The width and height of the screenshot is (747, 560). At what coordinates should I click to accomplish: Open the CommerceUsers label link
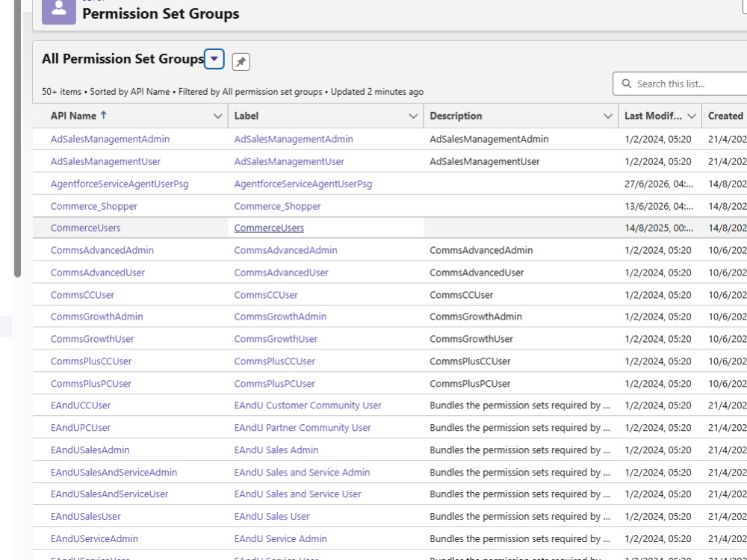269,228
